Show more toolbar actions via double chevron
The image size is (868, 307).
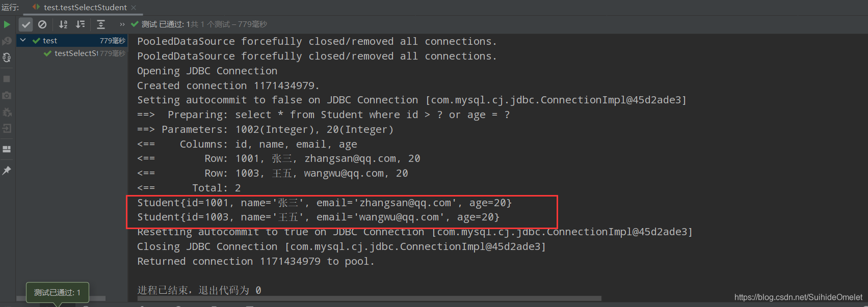pyautogui.click(x=122, y=24)
